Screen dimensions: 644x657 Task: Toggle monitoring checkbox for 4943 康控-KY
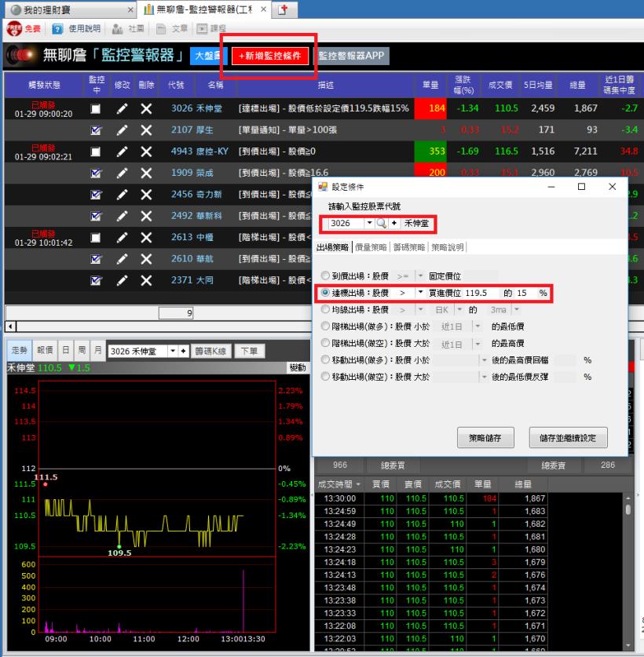pyautogui.click(x=96, y=151)
